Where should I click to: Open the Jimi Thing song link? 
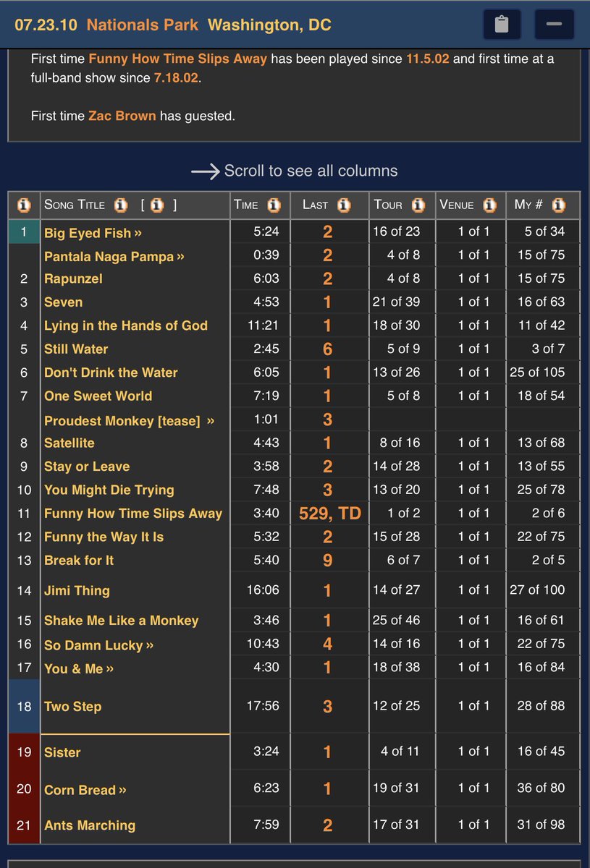pyautogui.click(x=77, y=590)
